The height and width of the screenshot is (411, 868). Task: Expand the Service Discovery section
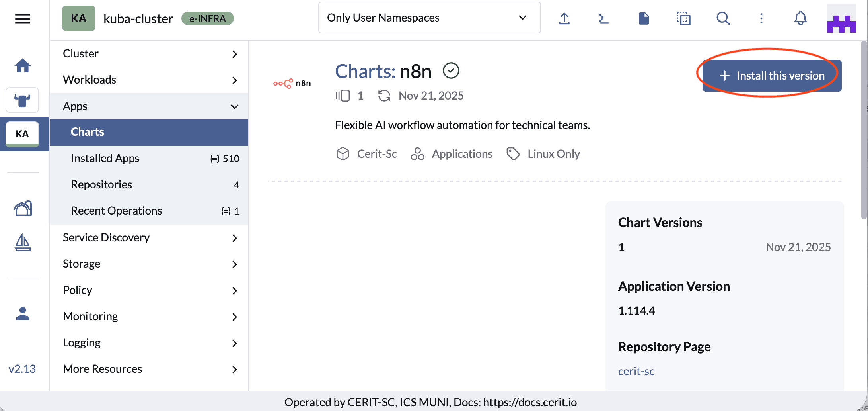coord(149,238)
